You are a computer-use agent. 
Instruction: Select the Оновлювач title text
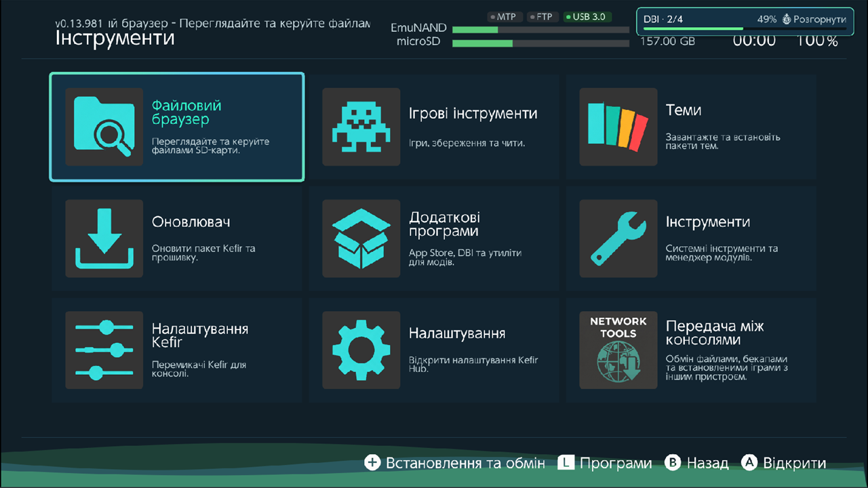click(x=191, y=222)
